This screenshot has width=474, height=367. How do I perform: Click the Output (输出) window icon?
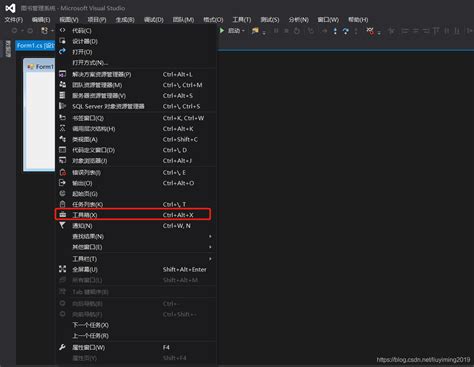(x=62, y=183)
